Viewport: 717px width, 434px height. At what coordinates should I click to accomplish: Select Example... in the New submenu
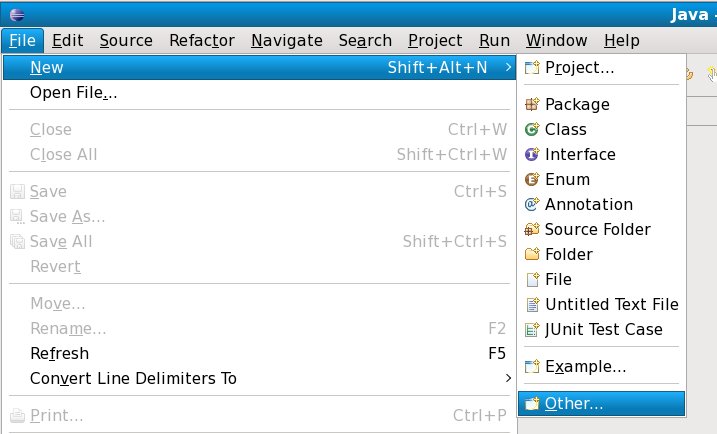[x=585, y=366]
